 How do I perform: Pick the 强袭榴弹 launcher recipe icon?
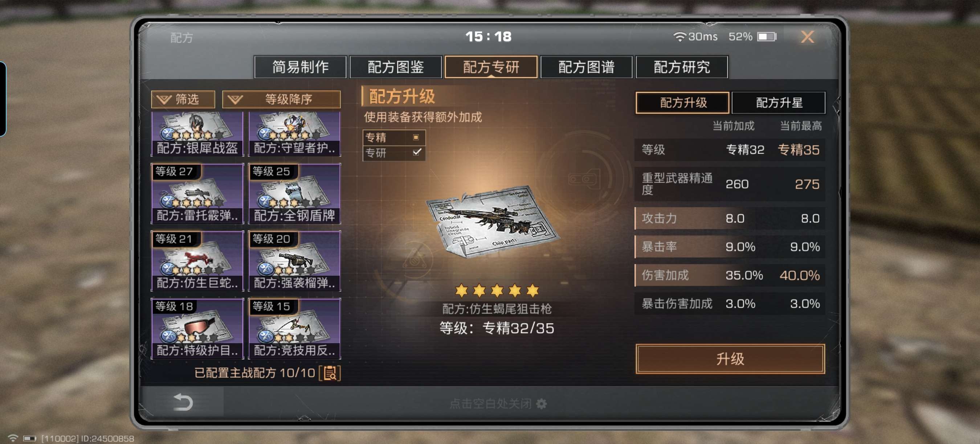pyautogui.click(x=294, y=261)
